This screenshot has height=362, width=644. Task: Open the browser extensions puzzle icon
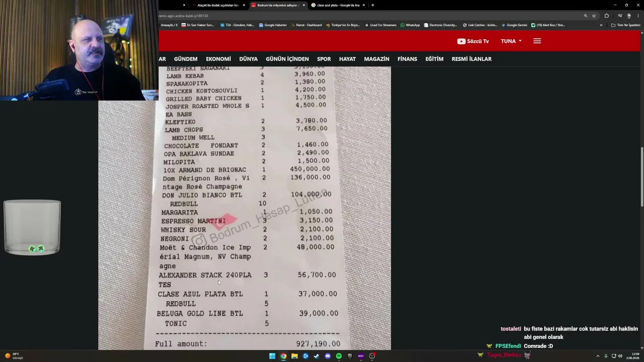(607, 16)
